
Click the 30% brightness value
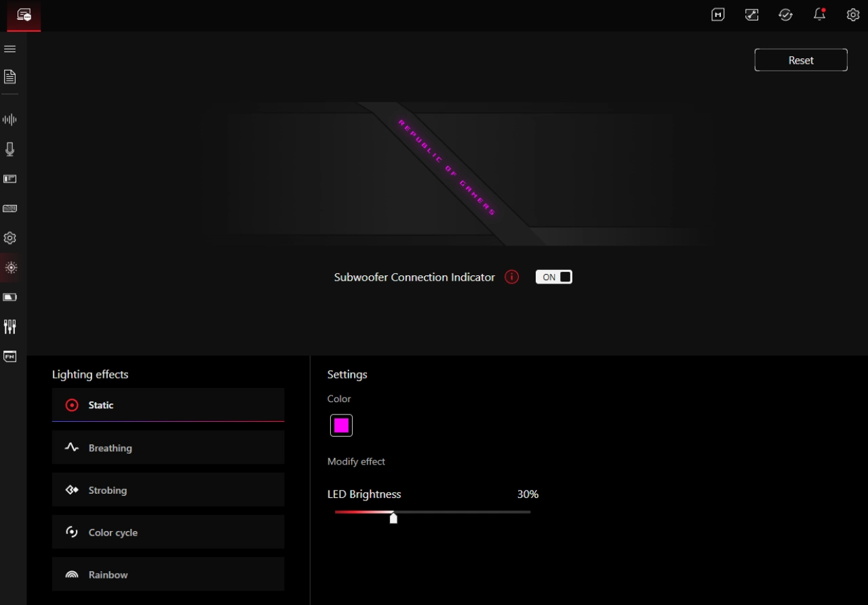coord(528,494)
